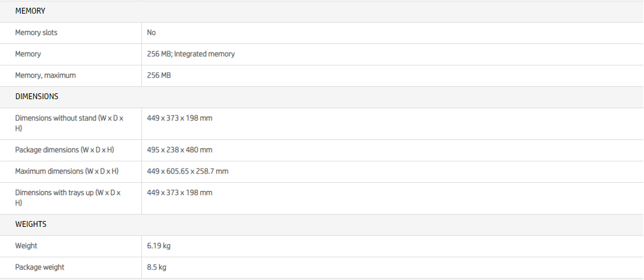Viewport: 644px width, 280px height.
Task: Click the 495 x 238 x 480 mm value
Action: point(180,150)
